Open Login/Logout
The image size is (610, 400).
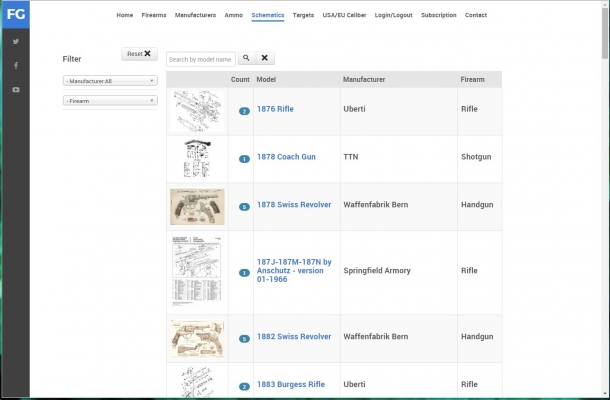pos(393,15)
